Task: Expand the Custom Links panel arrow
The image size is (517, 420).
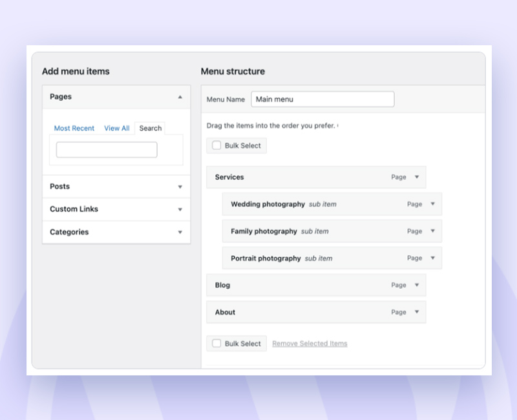Action: click(180, 209)
